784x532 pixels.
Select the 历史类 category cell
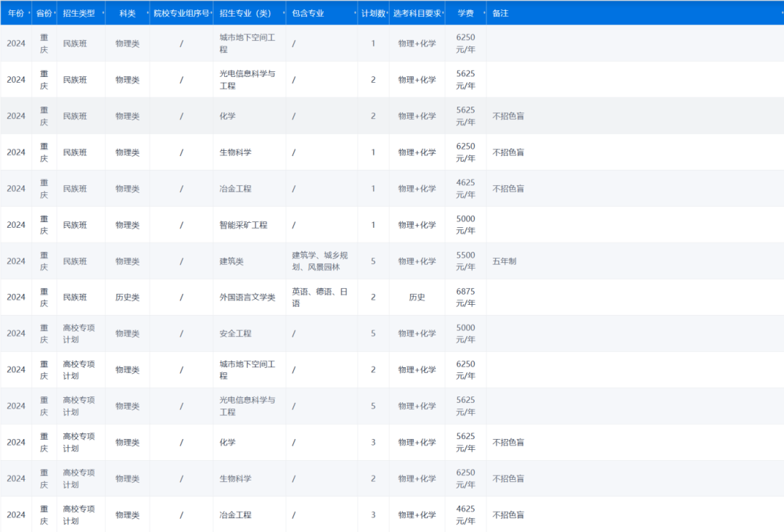tap(128, 297)
